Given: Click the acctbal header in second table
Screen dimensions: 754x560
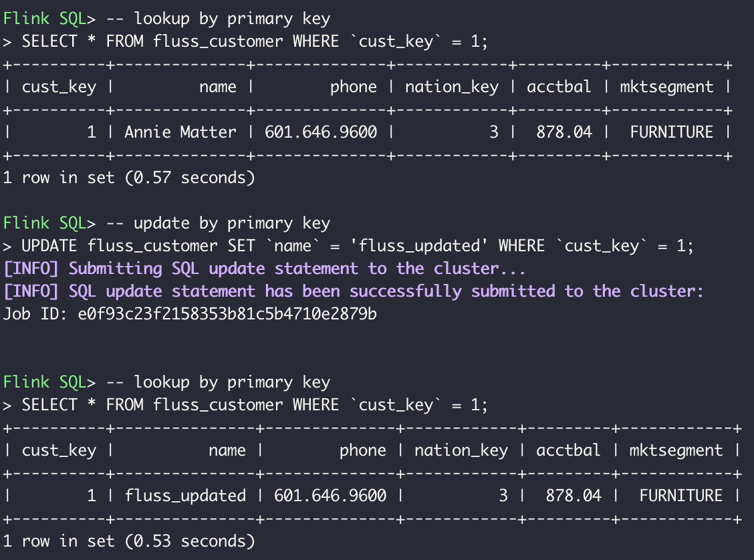Looking at the screenshot, I should tap(568, 450).
